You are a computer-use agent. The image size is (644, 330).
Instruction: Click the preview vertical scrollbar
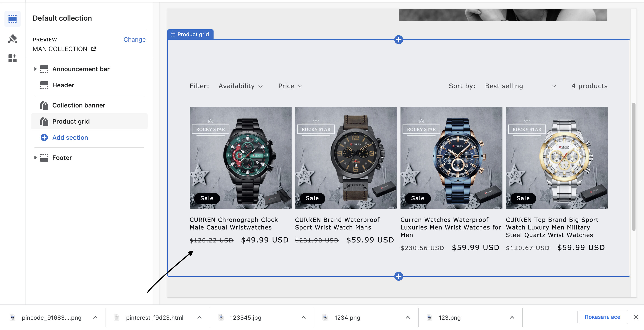(x=633, y=167)
